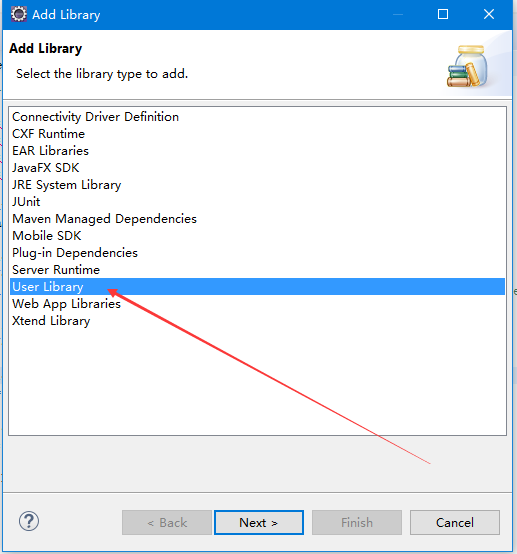Select CXF Runtime in the list
Image resolution: width=517 pixels, height=554 pixels.
click(48, 134)
